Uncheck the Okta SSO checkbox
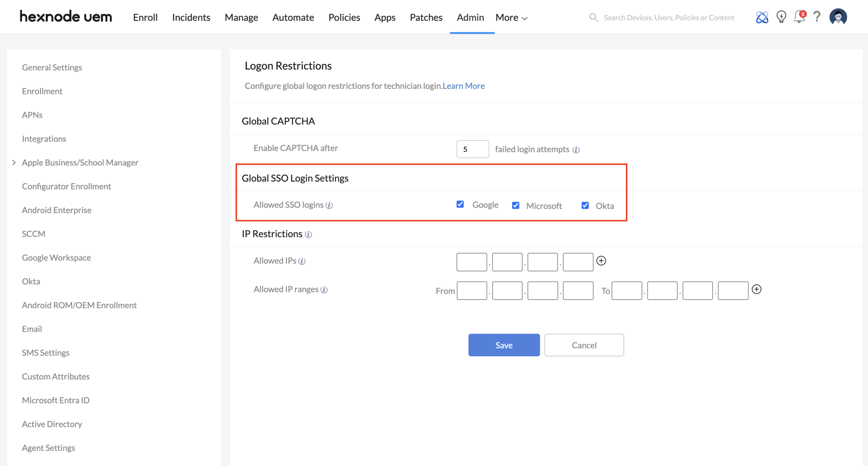Viewport: 868px width, 466px height. (x=585, y=205)
